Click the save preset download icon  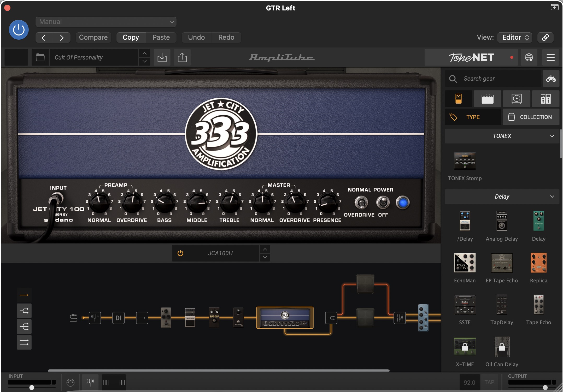click(x=162, y=57)
